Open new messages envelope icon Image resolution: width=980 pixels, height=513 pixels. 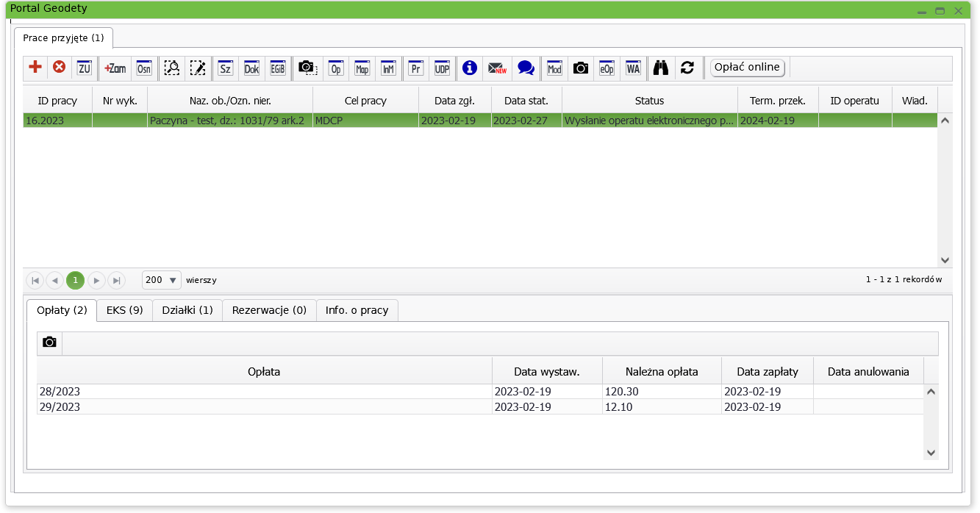coord(498,68)
